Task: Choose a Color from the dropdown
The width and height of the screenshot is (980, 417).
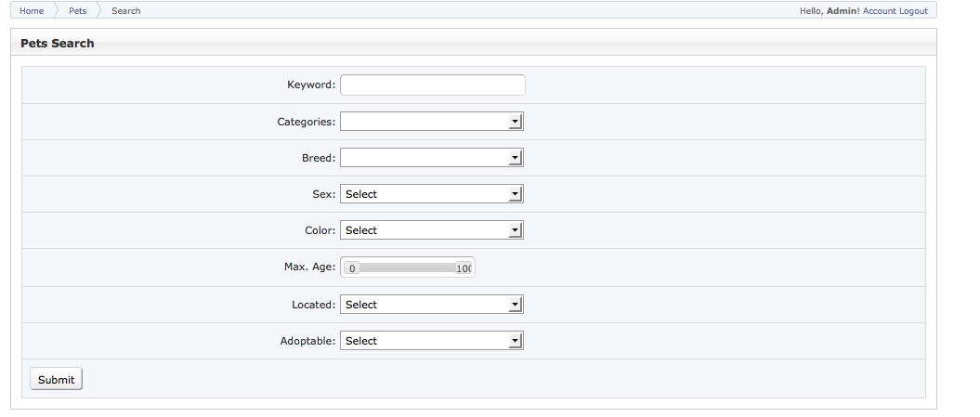Action: (x=432, y=230)
